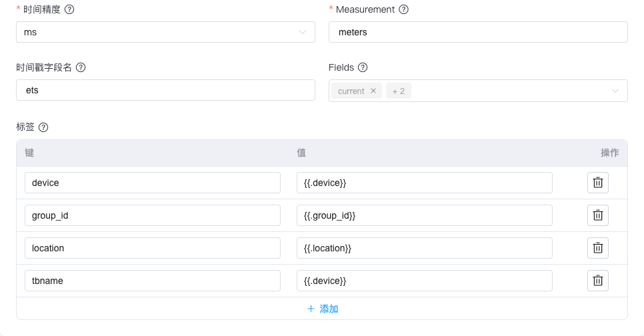Click the 操作 column header
644x336 pixels.
pos(609,153)
